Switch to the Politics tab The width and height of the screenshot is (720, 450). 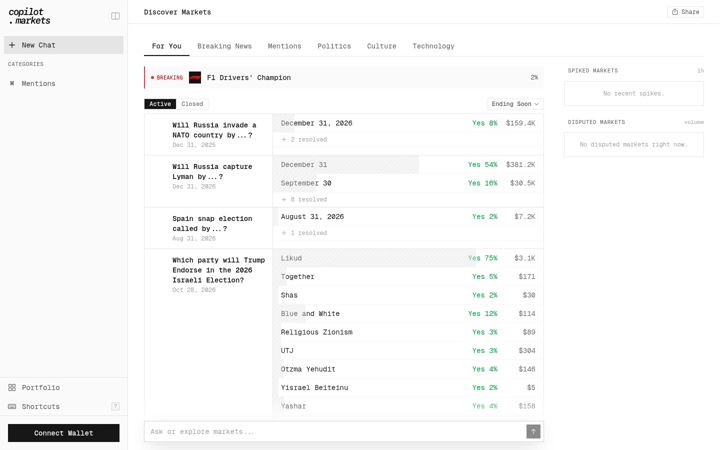tap(334, 46)
